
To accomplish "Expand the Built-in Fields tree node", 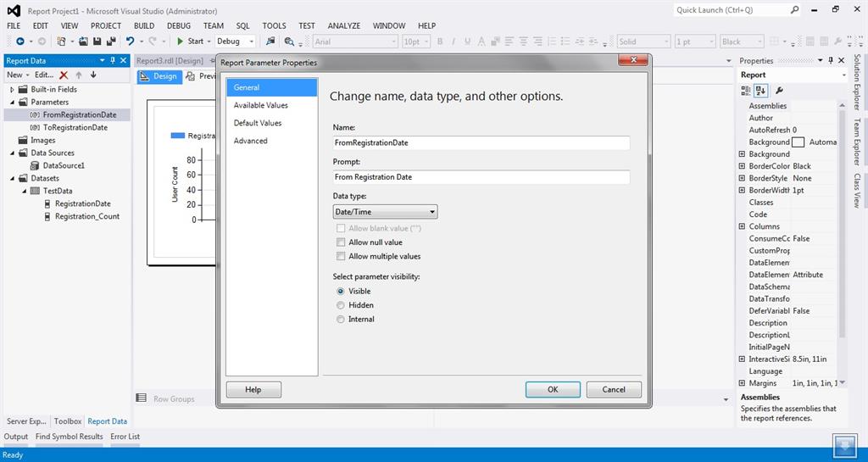I will [x=13, y=89].
